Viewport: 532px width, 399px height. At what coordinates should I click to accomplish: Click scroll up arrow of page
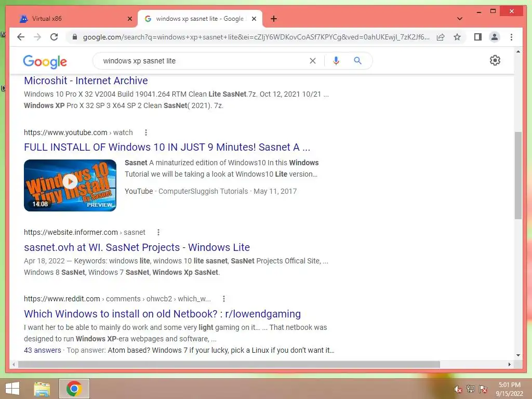click(x=518, y=51)
